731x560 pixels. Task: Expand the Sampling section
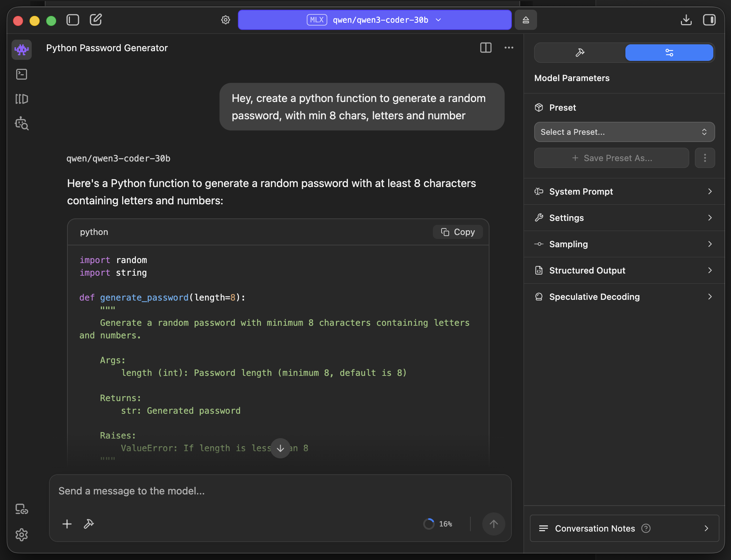pyautogui.click(x=624, y=244)
